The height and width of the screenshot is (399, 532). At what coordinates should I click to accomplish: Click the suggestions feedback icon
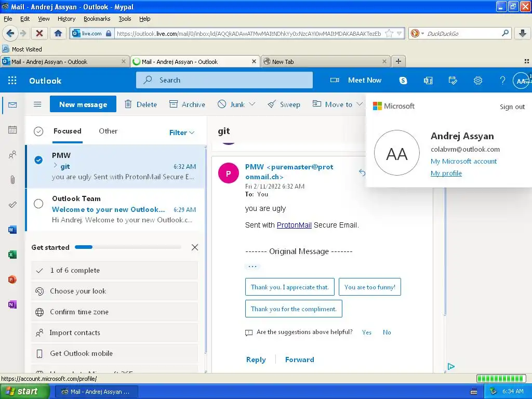click(x=249, y=332)
